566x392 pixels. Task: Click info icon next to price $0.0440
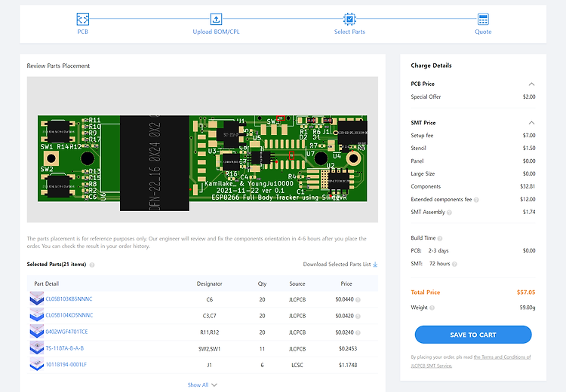tap(358, 300)
